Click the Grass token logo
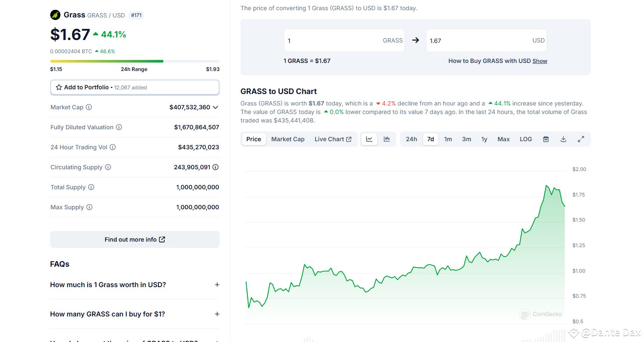The height and width of the screenshot is (342, 644). click(55, 14)
